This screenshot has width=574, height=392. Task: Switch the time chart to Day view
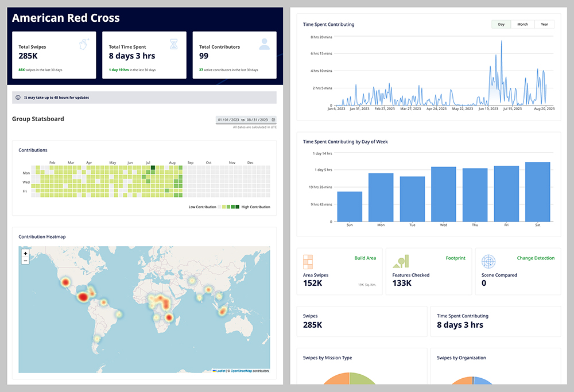501,24
